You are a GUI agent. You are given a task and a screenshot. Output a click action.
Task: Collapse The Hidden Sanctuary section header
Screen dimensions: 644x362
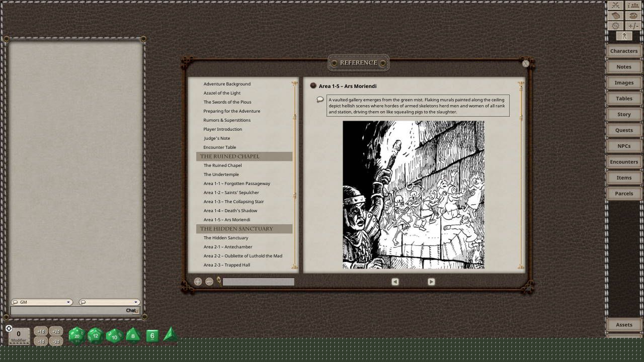coord(244,229)
